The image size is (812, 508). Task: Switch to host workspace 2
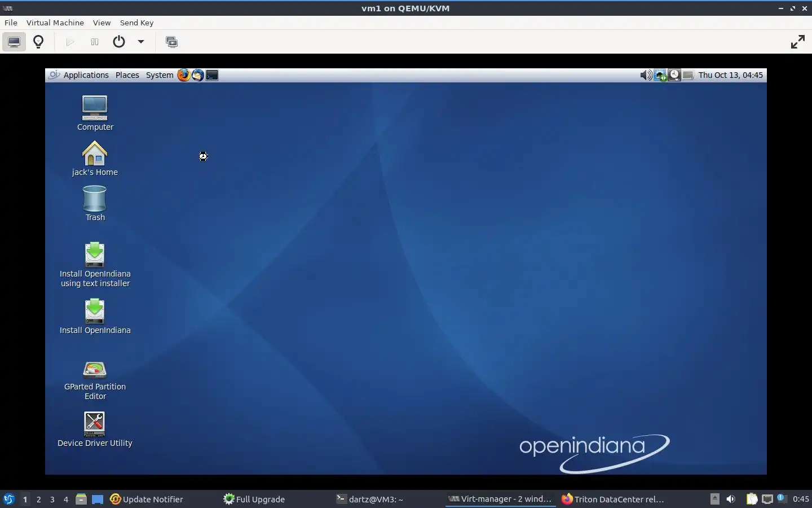tap(38, 499)
